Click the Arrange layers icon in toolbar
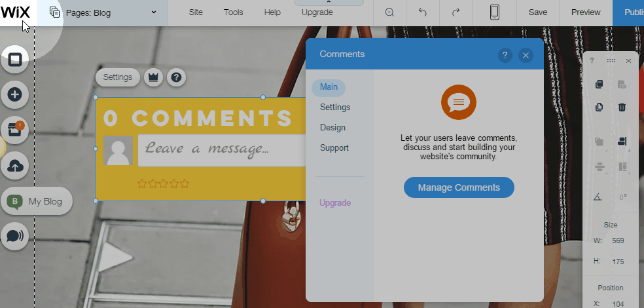The width and height of the screenshot is (644, 308). pyautogui.click(x=599, y=142)
